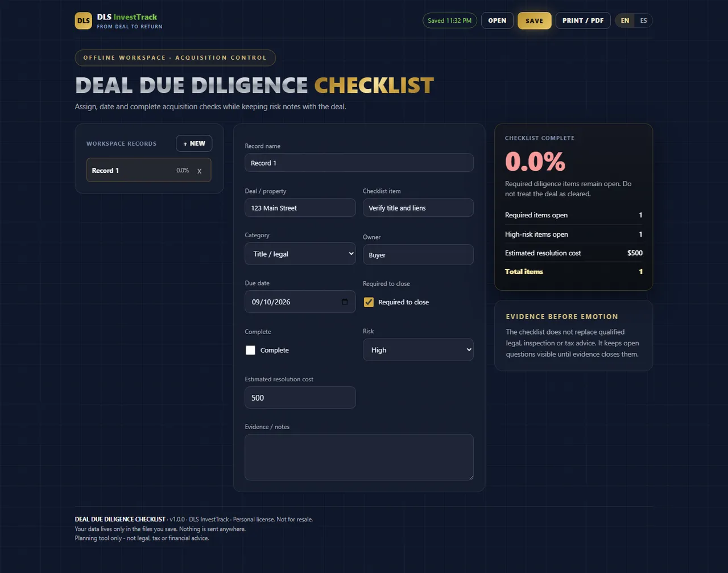Click the EVIDENCE BEFORE EMOTION heading
Viewport: 728px width, 573px height.
coord(562,316)
